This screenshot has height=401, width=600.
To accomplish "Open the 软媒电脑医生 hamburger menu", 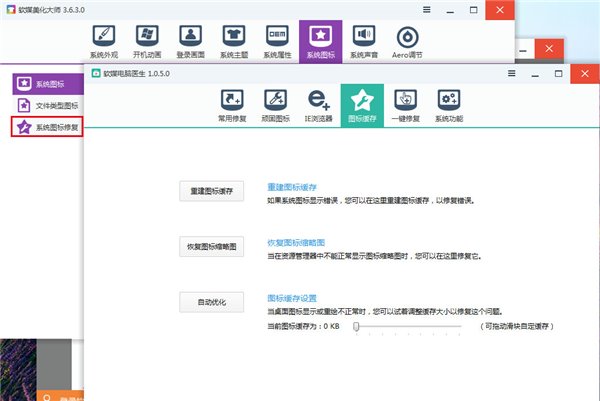I will tap(512, 73).
